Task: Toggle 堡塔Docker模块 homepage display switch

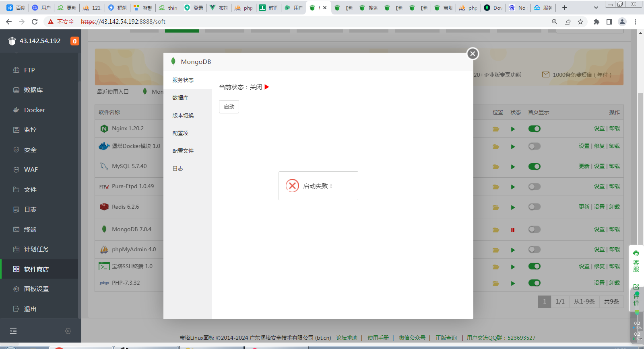Action: [x=535, y=146]
